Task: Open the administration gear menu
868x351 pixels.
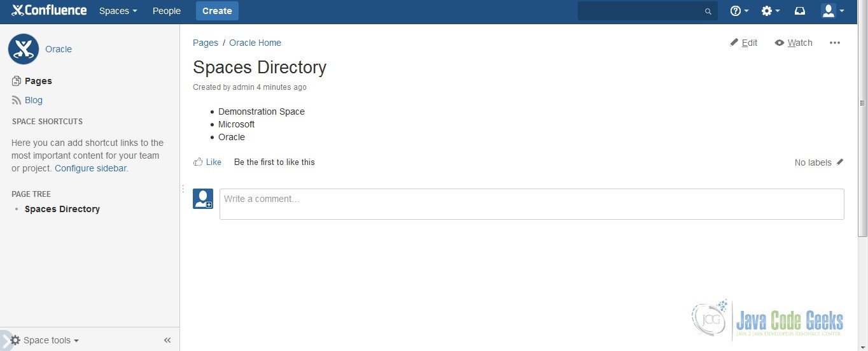Action: pyautogui.click(x=771, y=11)
